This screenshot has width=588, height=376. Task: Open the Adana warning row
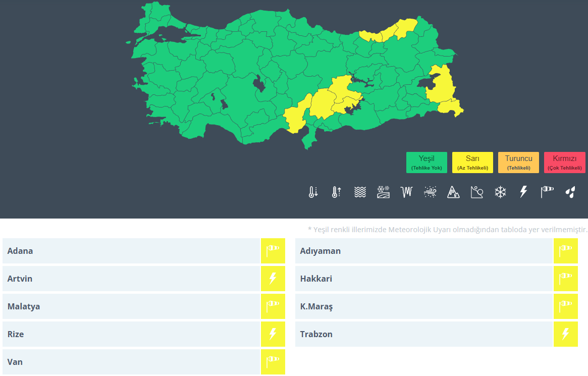point(131,251)
